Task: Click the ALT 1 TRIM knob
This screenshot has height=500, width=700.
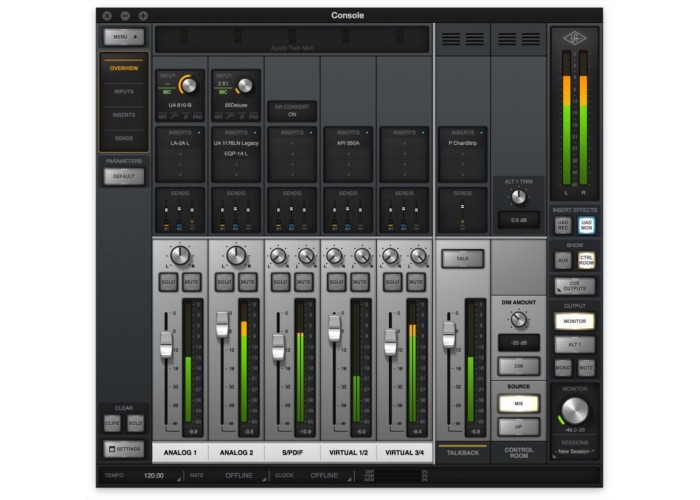Action: (x=518, y=196)
